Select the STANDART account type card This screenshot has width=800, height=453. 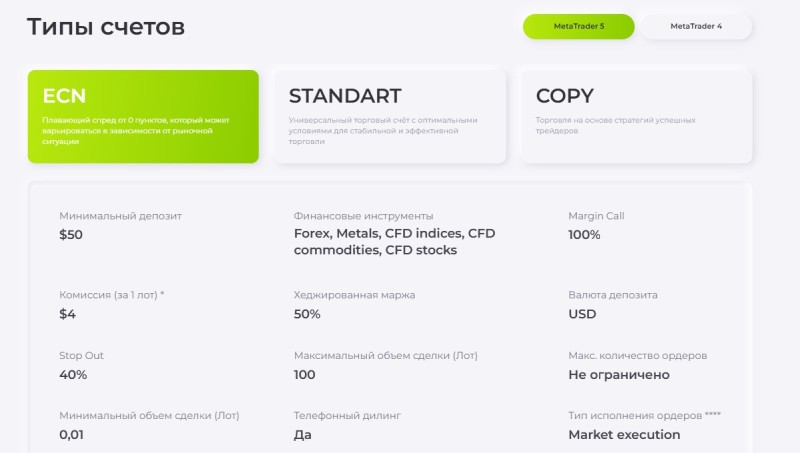coord(390,117)
